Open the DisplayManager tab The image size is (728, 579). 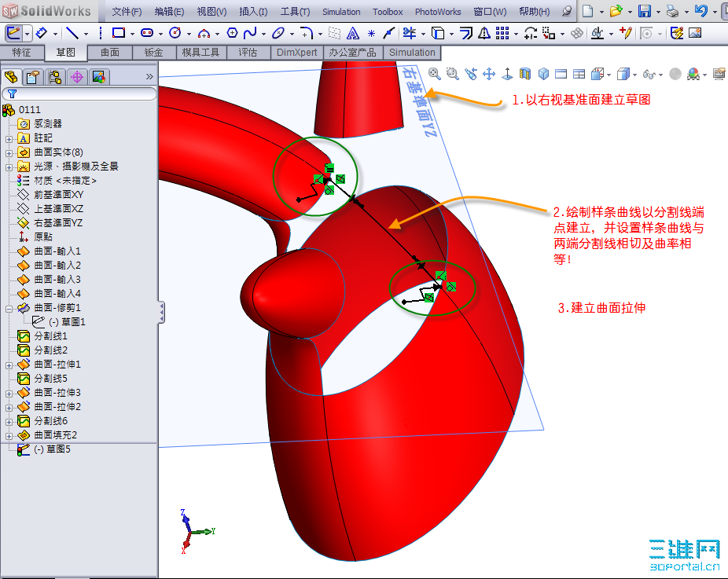[99, 77]
